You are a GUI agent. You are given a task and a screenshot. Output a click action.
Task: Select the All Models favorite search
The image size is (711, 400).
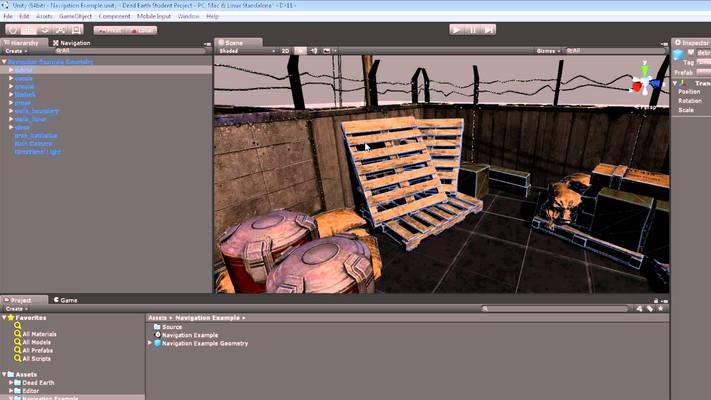pos(36,342)
